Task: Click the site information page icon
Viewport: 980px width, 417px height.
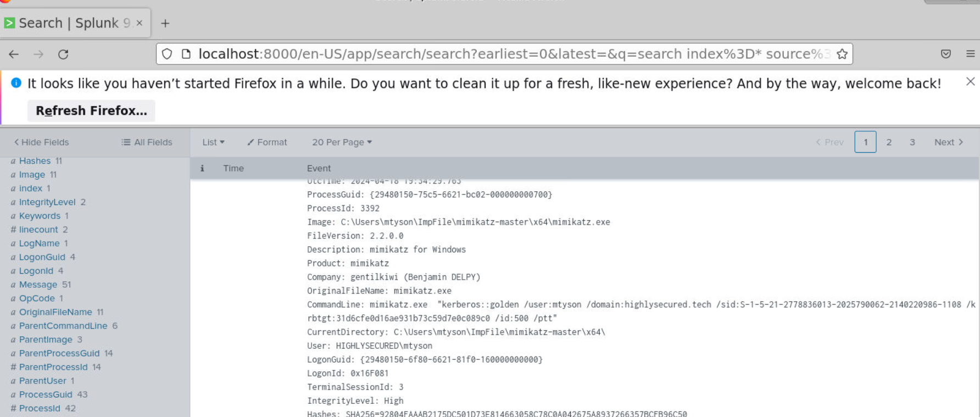Action: tap(186, 54)
